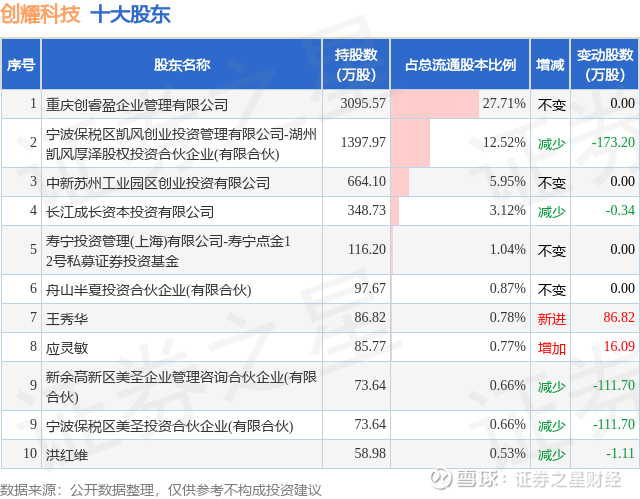The image size is (640, 499).
Task: Click the 58.98 shares value
Action: (x=370, y=453)
